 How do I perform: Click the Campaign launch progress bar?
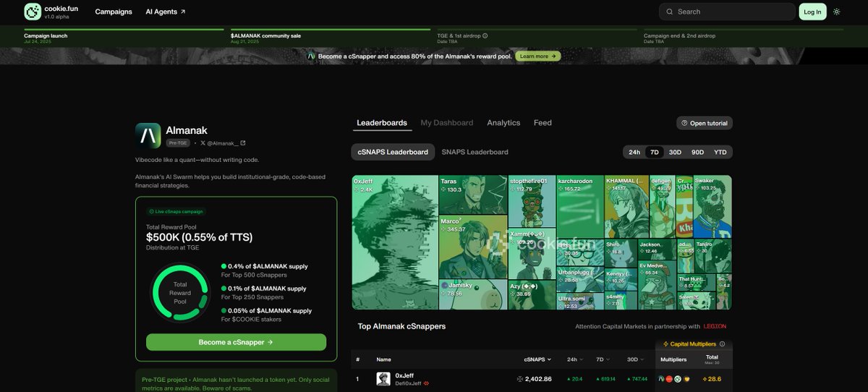(x=124, y=30)
